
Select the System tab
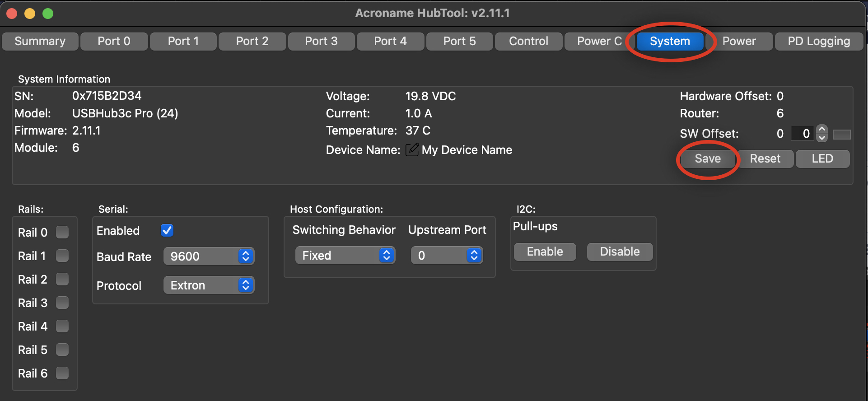tap(670, 41)
